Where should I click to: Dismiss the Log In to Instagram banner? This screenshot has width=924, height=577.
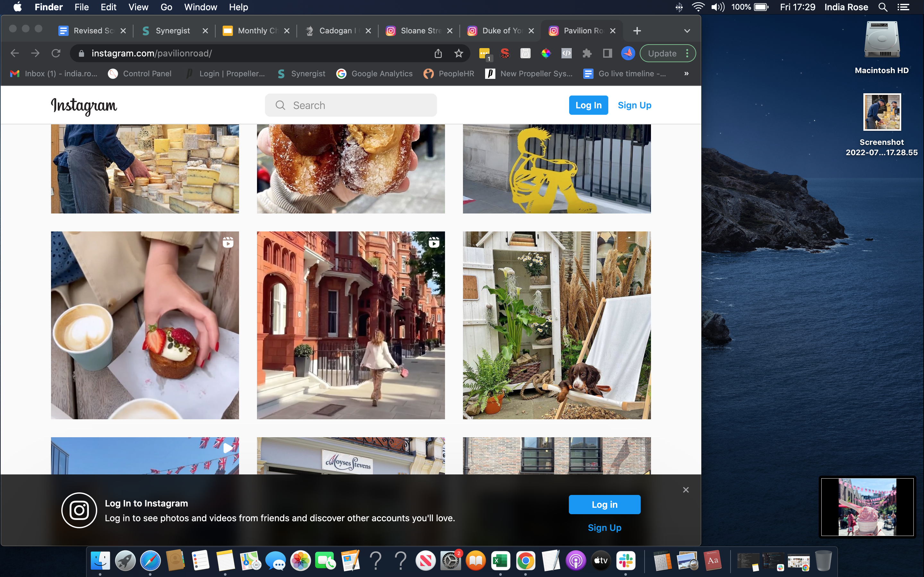click(x=686, y=489)
